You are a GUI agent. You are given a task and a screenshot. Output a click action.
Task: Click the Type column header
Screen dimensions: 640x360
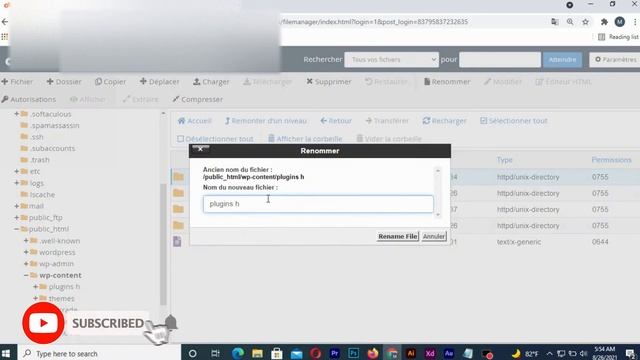504,160
